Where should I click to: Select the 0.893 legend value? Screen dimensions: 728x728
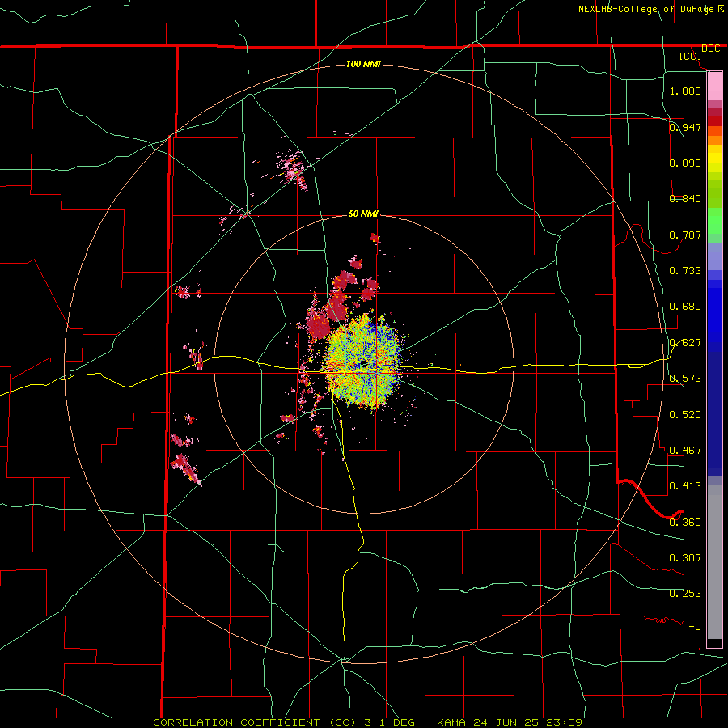[685, 163]
